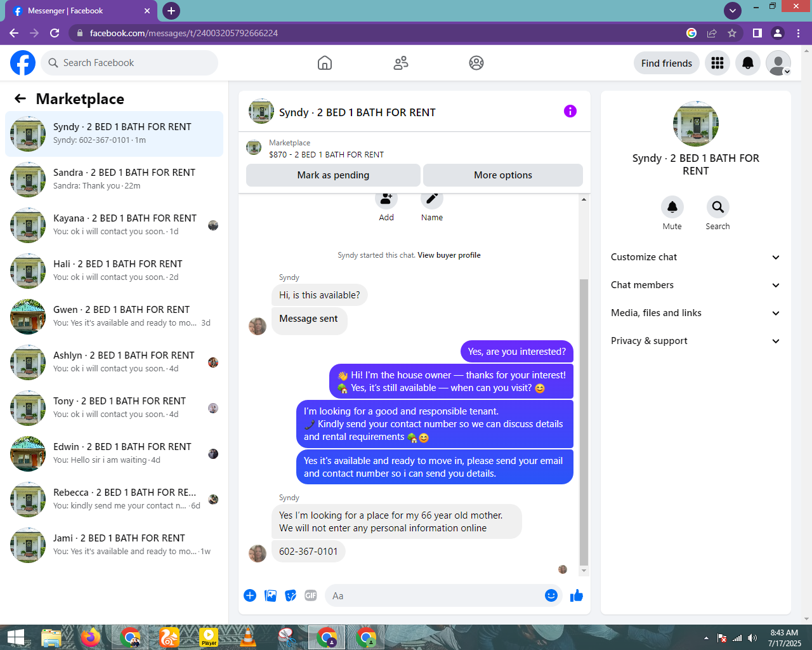
Task: Choose a sticker icon in composer
Action: (x=291, y=595)
